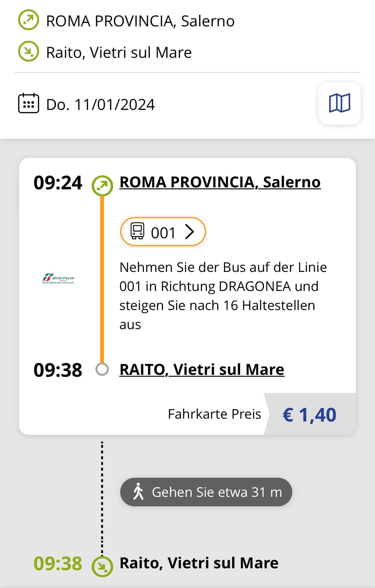Open the RAITO, Vietri sul Mare stop link
The height and width of the screenshot is (588, 375).
point(202,369)
